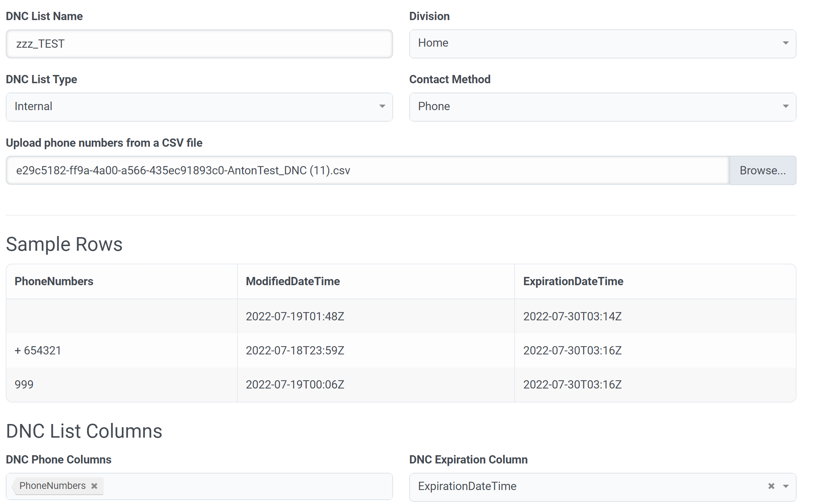Click the PhoneNumbers column header

click(54, 281)
